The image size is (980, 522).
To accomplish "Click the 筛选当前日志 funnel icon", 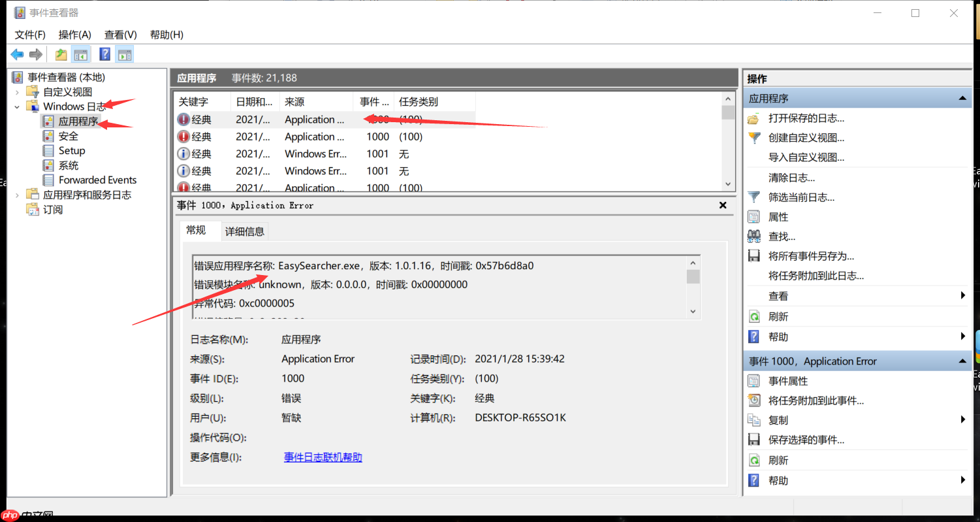I will coord(754,197).
